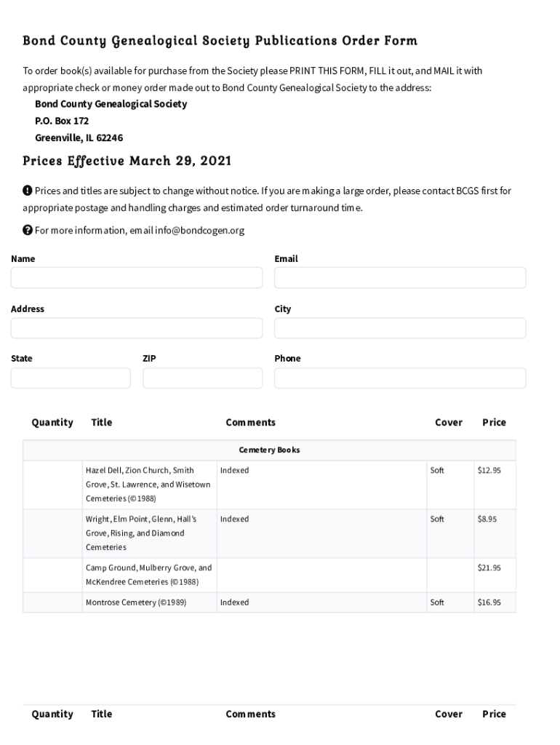This screenshot has width=560, height=745.
Task: Click the Comments column header
Action: pyautogui.click(x=250, y=422)
